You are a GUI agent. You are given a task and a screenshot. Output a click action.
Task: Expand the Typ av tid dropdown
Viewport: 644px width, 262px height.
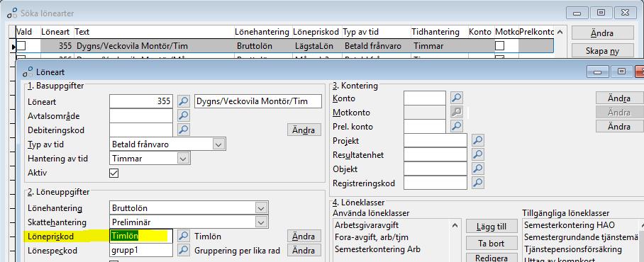point(219,144)
